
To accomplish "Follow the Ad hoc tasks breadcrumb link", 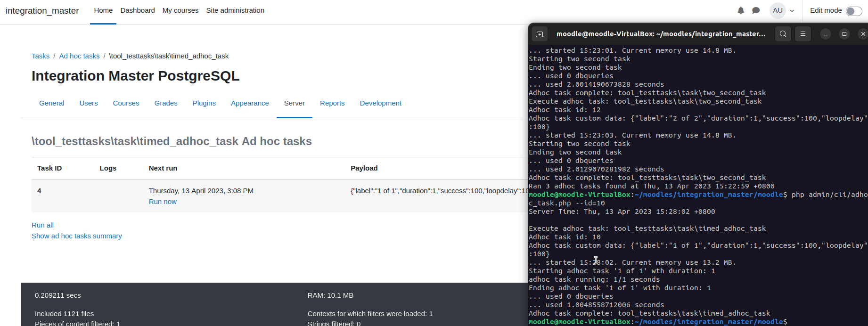I will point(79,56).
